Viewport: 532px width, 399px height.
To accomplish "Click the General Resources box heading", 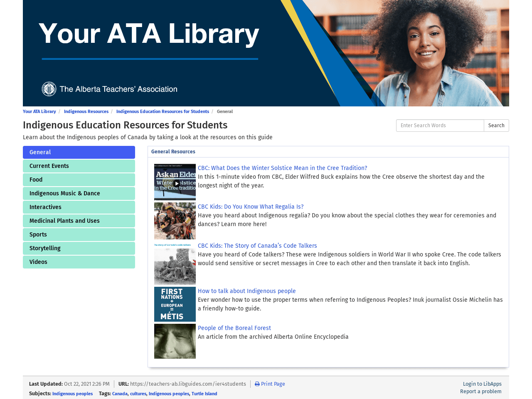I will tap(173, 152).
